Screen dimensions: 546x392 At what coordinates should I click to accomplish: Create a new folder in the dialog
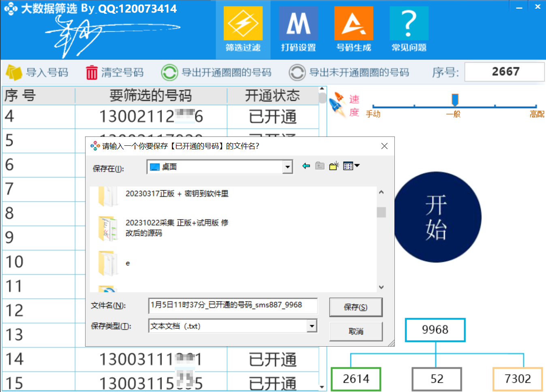tap(333, 166)
